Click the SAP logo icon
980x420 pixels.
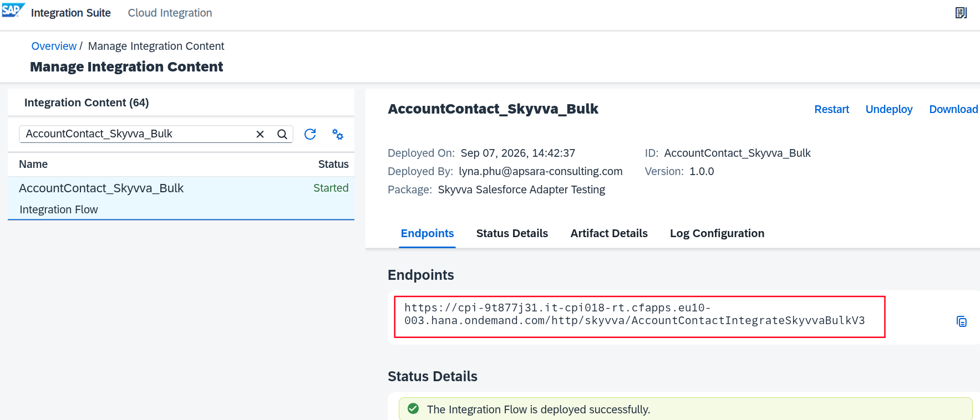pyautogui.click(x=13, y=11)
